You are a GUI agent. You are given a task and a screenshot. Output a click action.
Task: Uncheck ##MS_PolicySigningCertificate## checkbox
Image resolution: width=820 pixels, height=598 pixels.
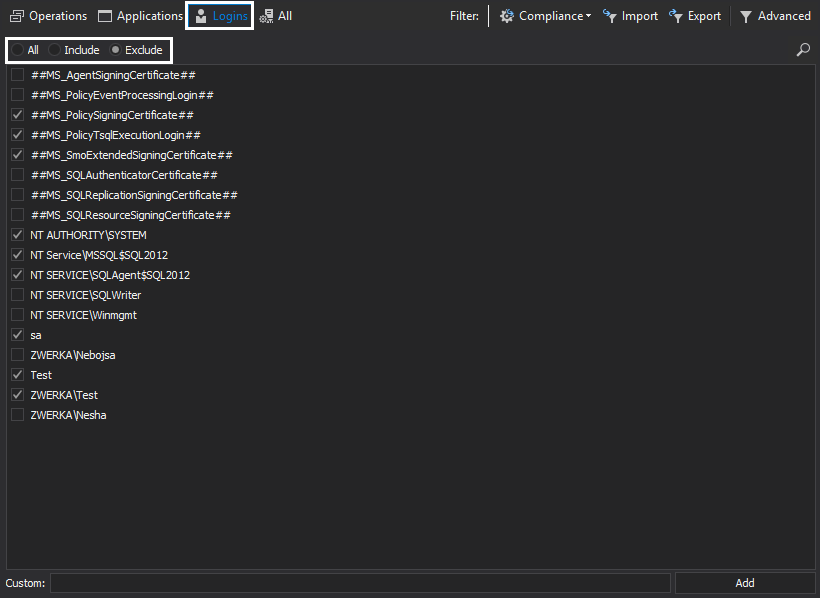pyautogui.click(x=18, y=115)
